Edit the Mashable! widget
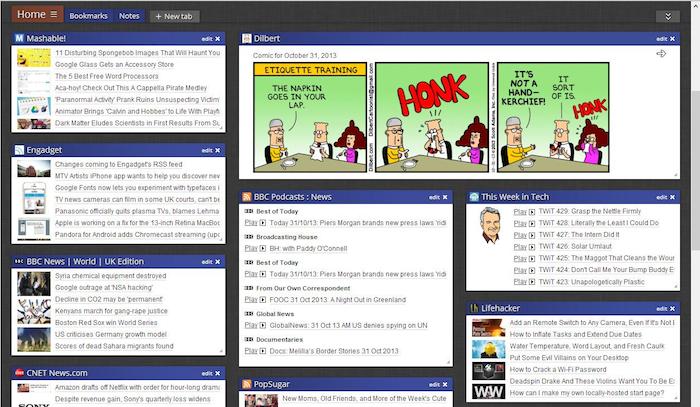 pos(207,39)
